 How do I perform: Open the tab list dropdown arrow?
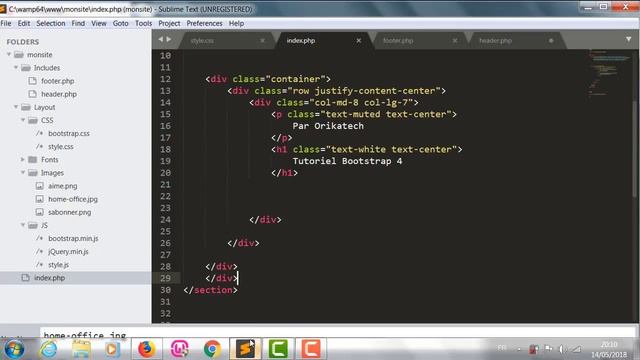[629, 39]
